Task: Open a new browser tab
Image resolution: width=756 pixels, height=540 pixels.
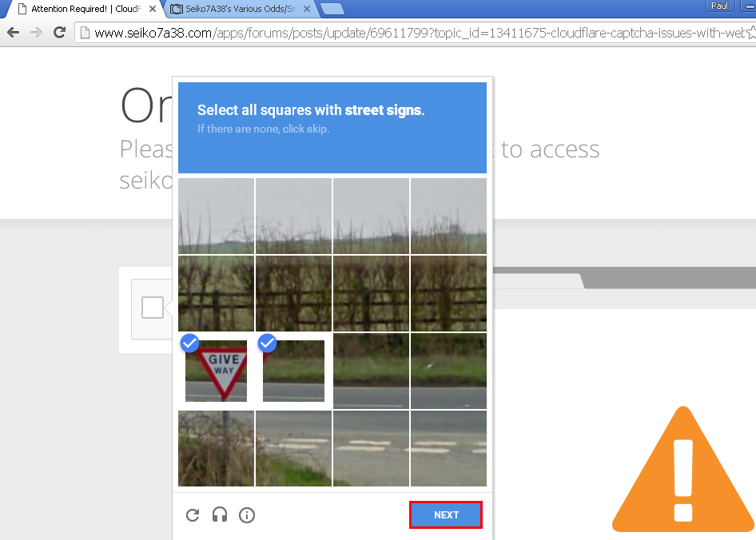Action: pos(332,9)
